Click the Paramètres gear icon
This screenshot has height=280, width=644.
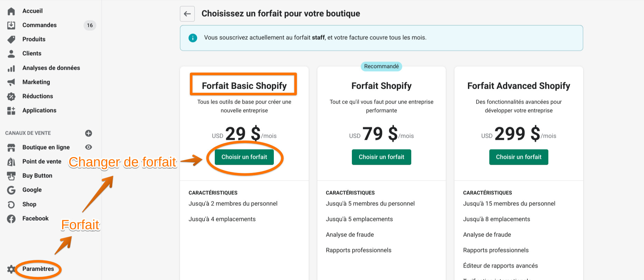tap(11, 269)
